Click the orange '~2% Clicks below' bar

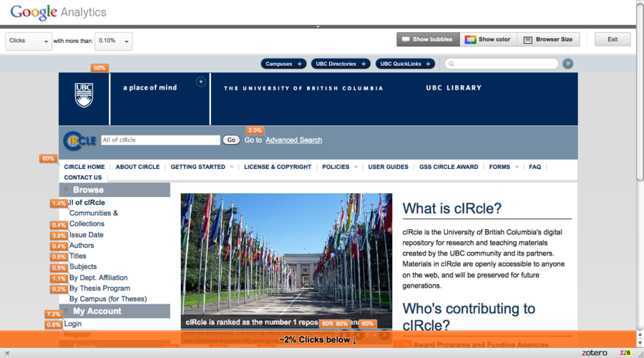[x=318, y=339]
